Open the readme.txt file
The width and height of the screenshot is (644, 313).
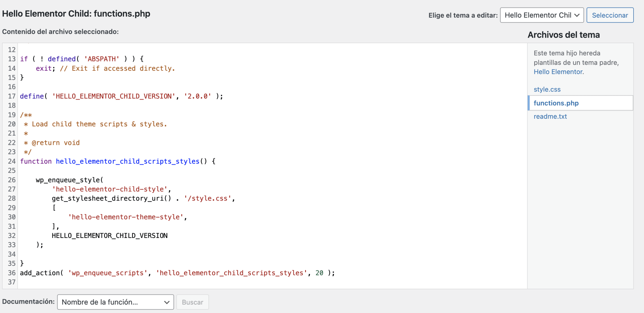[550, 116]
